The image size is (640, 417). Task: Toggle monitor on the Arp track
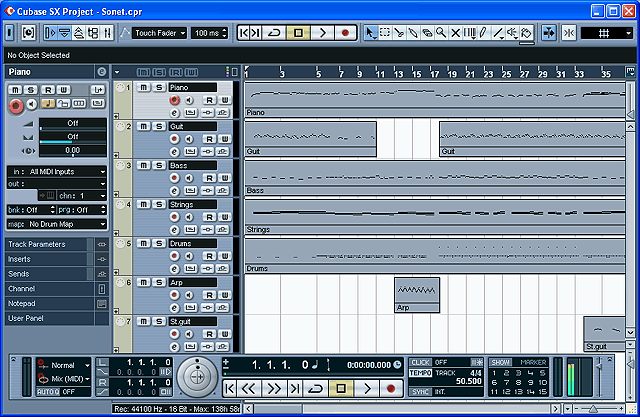(189, 295)
